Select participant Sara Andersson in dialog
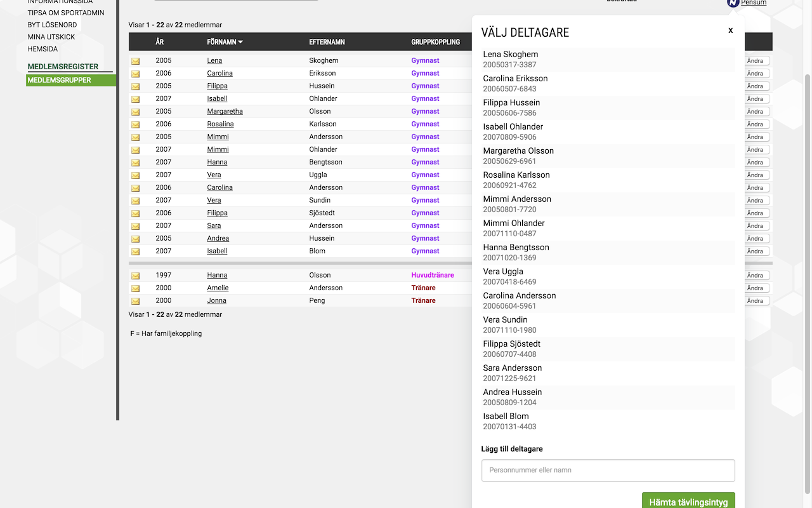 [608, 373]
